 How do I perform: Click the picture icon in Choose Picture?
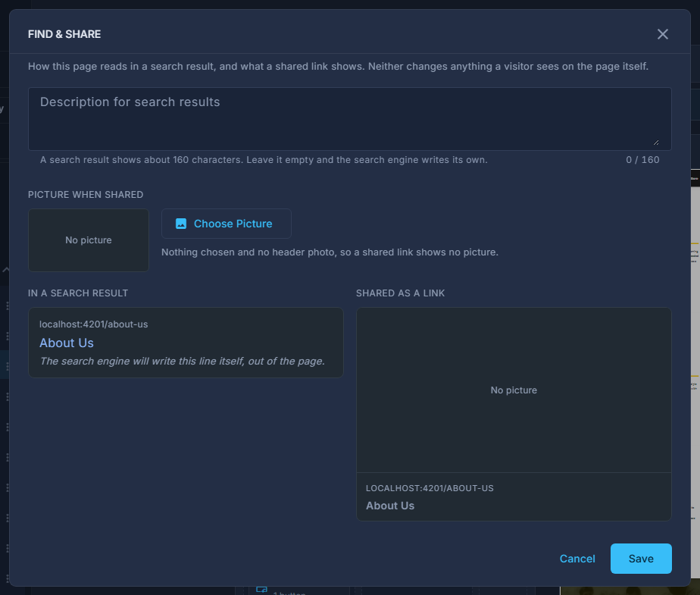(181, 224)
